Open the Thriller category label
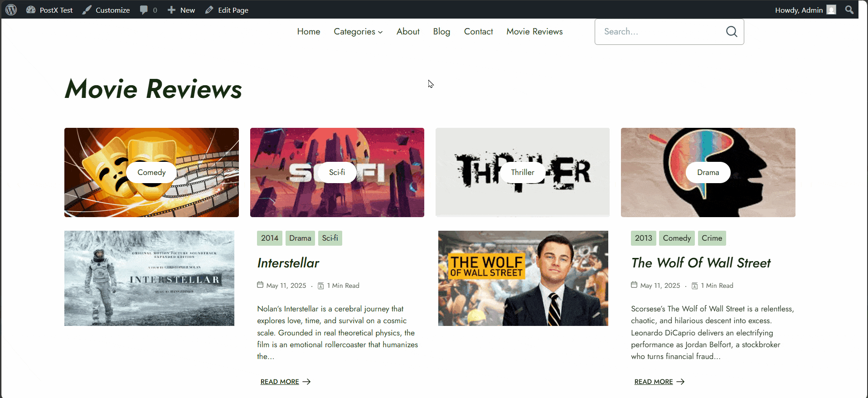The height and width of the screenshot is (398, 868). pos(523,172)
